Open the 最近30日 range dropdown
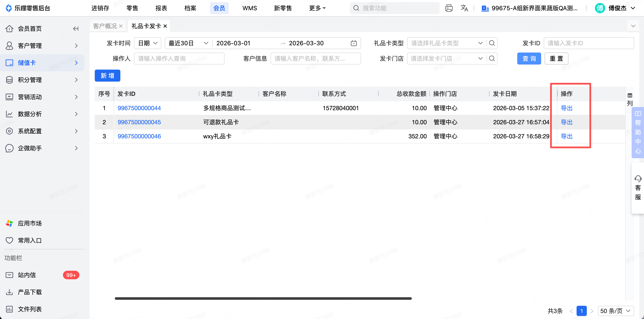The width and height of the screenshot is (644, 319). click(x=188, y=43)
